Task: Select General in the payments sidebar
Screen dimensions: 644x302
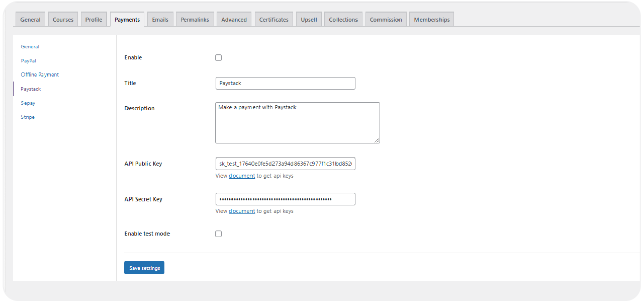Action: 30,46
